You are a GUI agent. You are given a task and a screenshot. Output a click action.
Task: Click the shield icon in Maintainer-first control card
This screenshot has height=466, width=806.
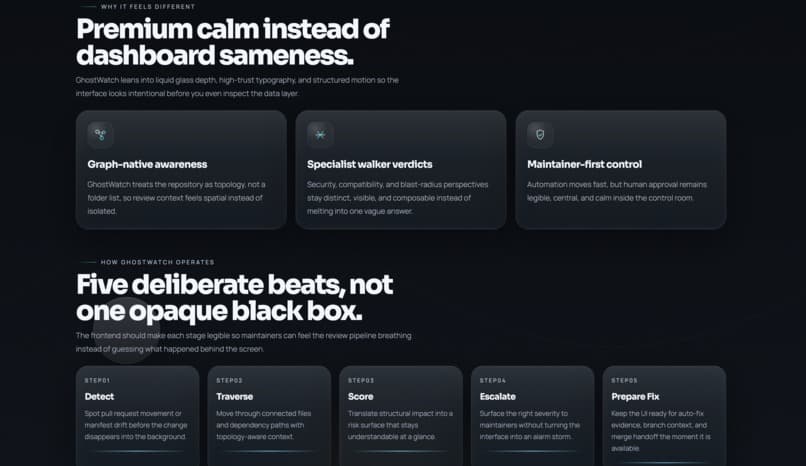point(540,135)
